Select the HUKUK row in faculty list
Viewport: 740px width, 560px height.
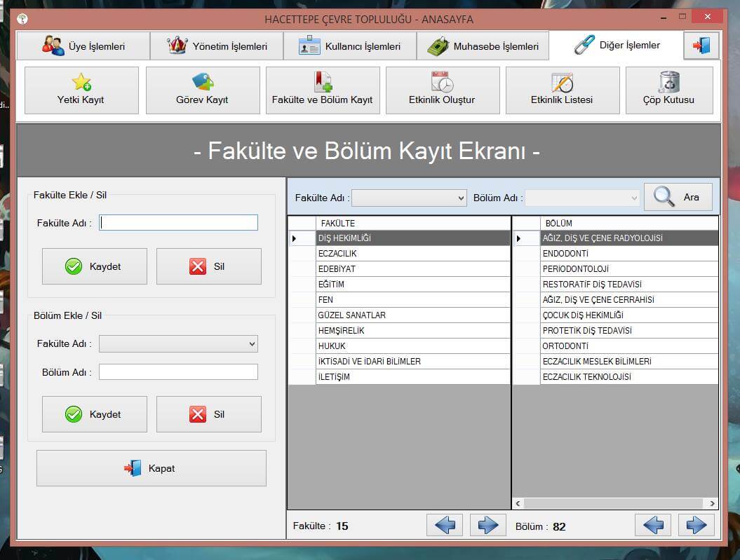412,346
